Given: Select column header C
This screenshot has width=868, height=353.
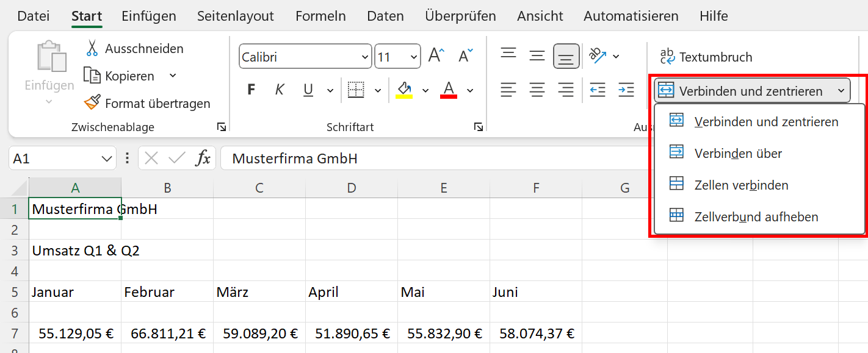Looking at the screenshot, I should 259,188.
